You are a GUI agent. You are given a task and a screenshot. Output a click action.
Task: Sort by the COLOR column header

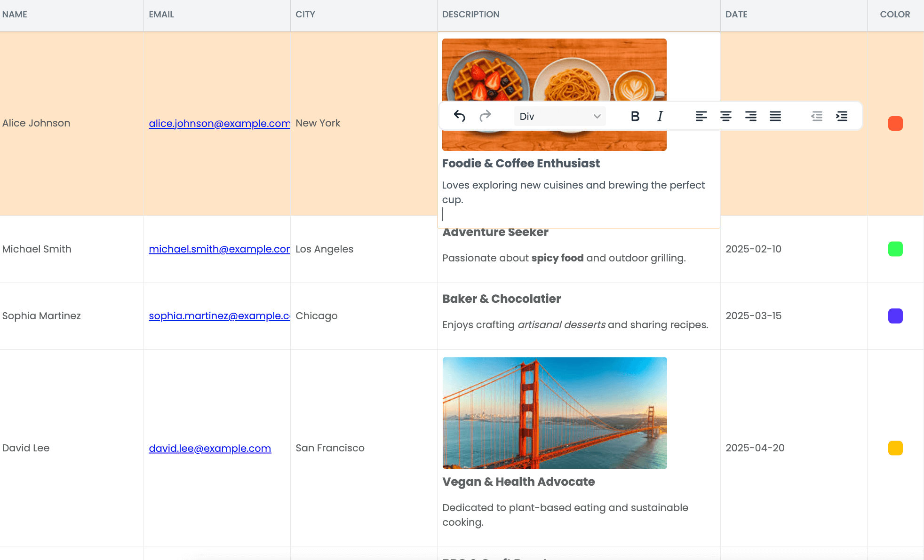pos(895,15)
